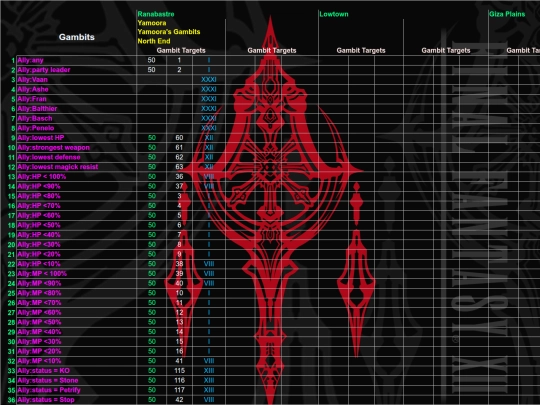Select the value 10 in MP <80% row
The height and width of the screenshot is (405, 540).
(x=179, y=293)
